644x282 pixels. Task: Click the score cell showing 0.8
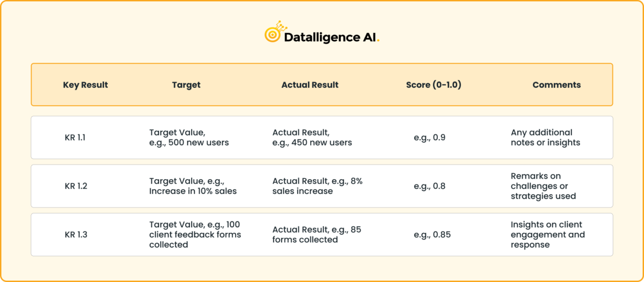429,186
